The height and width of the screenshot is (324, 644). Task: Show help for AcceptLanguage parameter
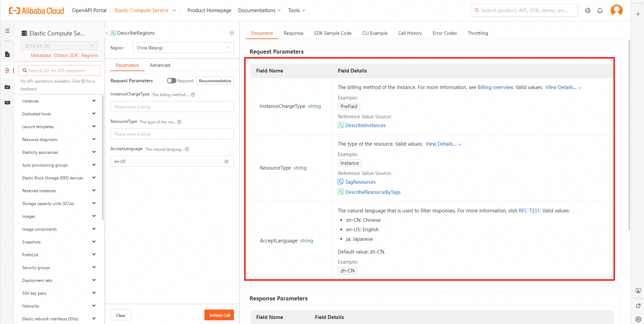pos(187,149)
